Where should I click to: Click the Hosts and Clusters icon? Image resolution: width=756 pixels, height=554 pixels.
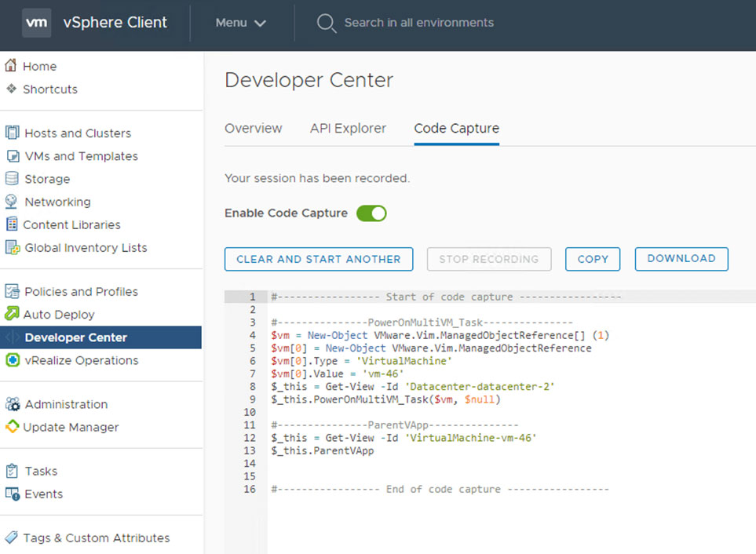(12, 133)
